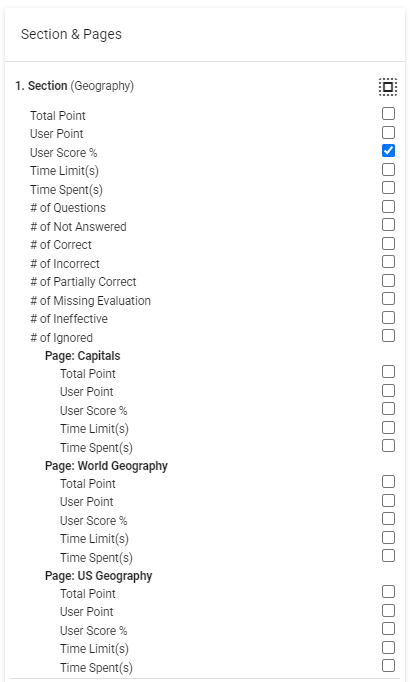410x682 pixels.
Task: Select the # of Ineffective checkbox
Action: 388,318
